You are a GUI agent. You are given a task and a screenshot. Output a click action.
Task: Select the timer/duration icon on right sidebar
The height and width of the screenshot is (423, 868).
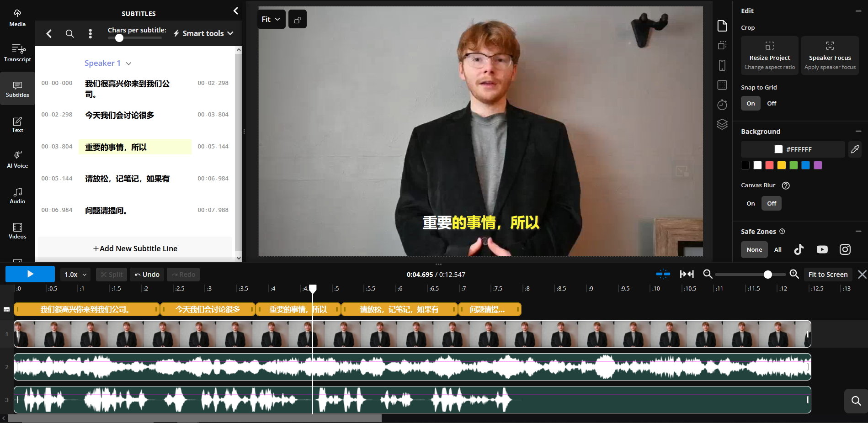point(722,105)
